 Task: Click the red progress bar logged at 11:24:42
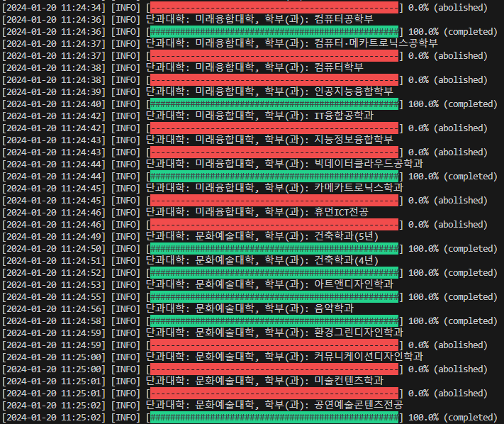pyautogui.click(x=274, y=128)
